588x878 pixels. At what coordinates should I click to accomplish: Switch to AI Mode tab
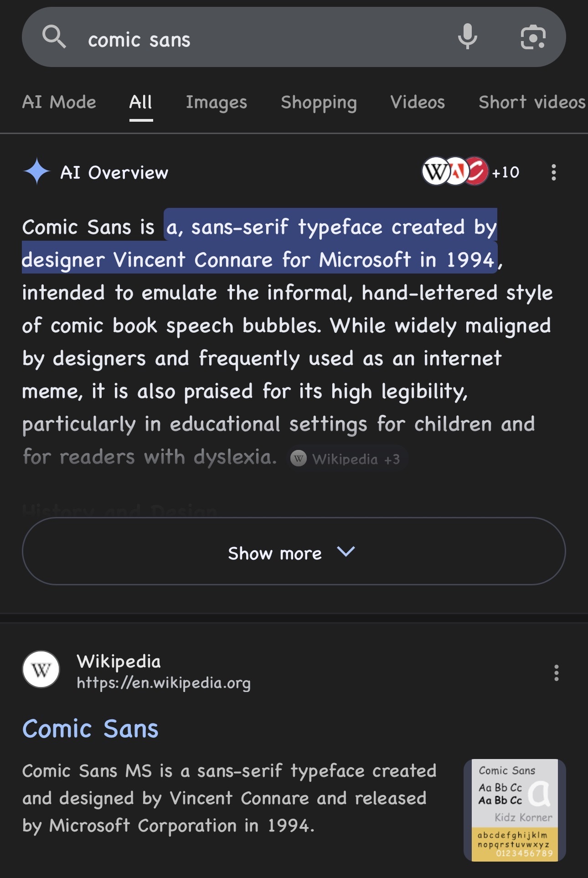(x=59, y=103)
